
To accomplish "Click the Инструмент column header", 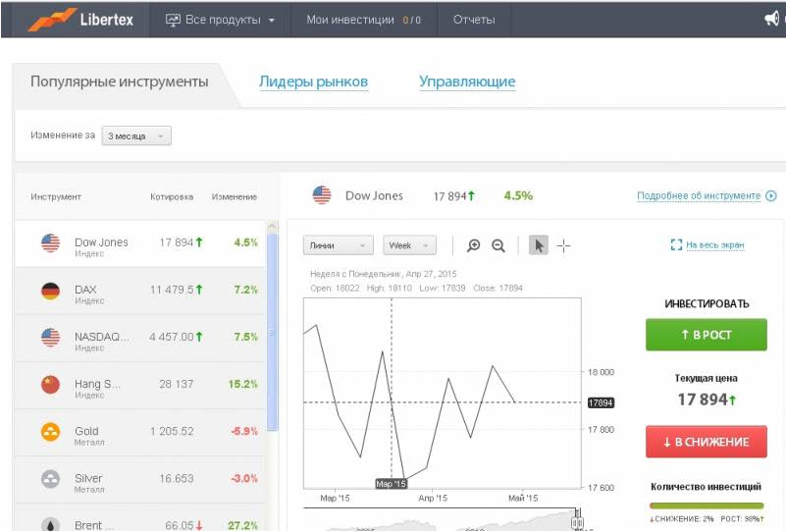I will click(x=56, y=197).
